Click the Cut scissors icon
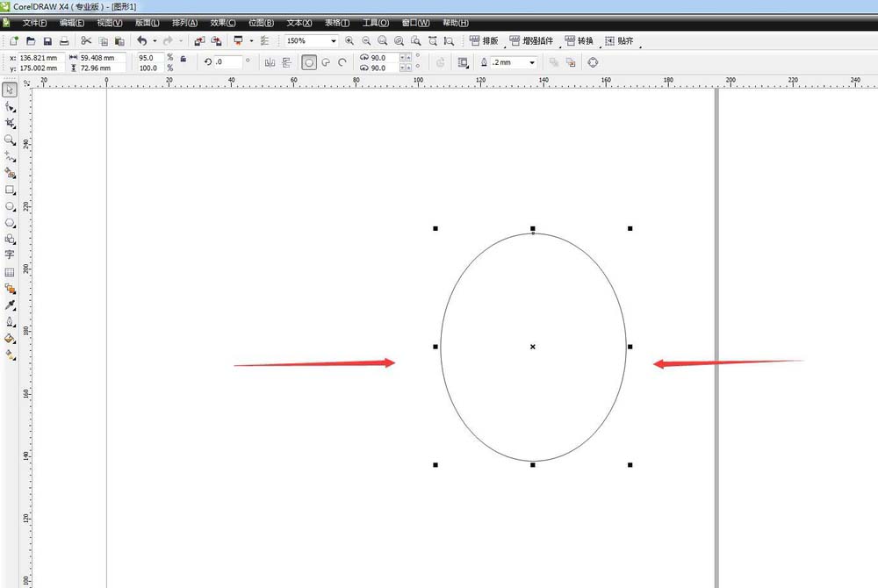878x588 pixels. 86,41
